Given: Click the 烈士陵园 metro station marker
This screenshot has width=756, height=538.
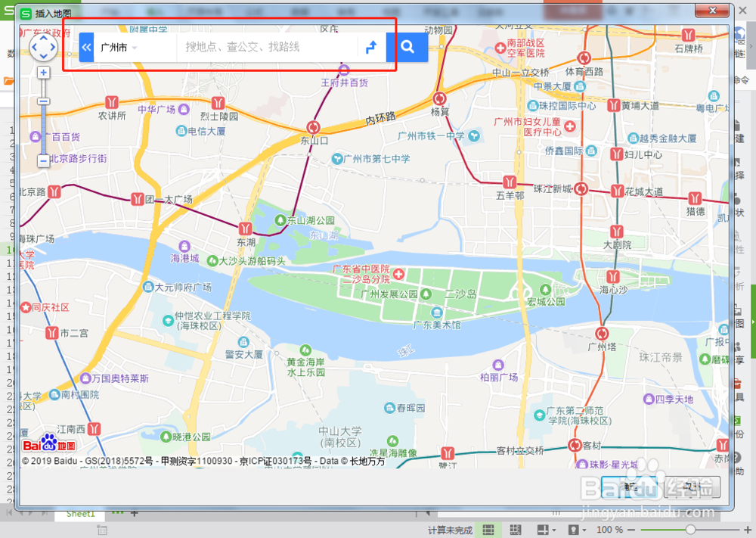Looking at the screenshot, I should (218, 103).
